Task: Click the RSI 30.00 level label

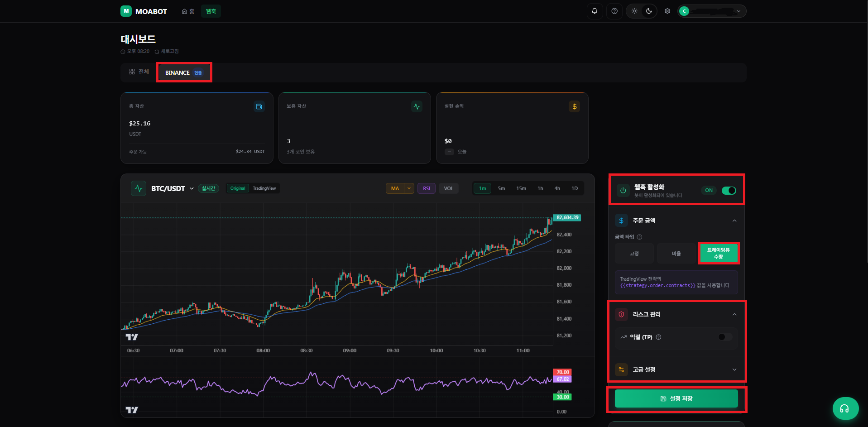Action: 562,397
